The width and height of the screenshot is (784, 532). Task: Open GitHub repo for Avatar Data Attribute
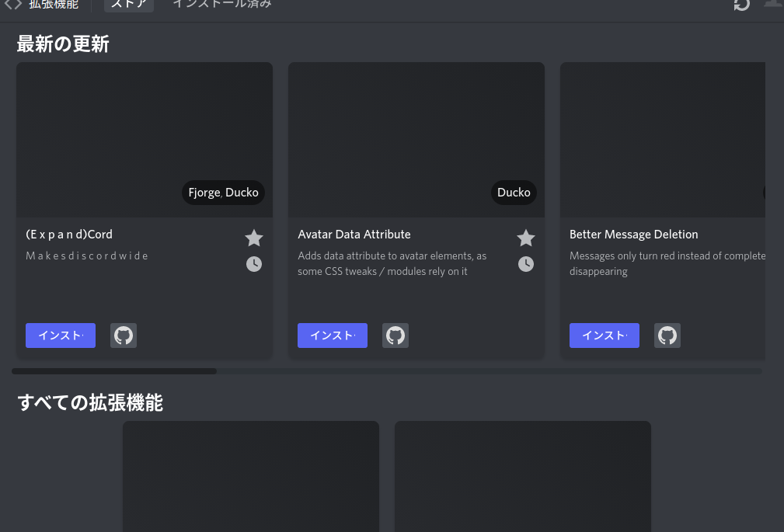(x=395, y=336)
